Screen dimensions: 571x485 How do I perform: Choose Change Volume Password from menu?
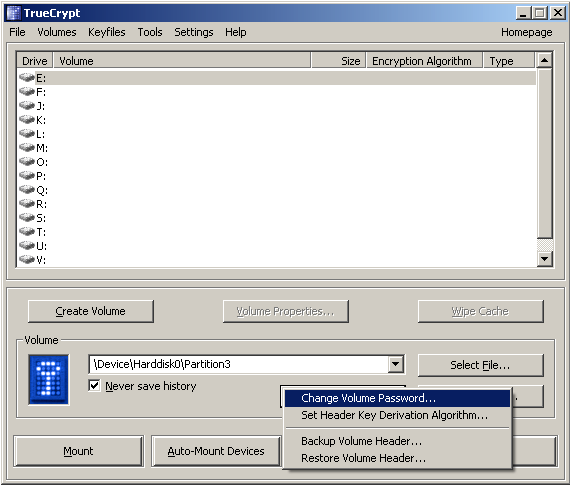pyautogui.click(x=397, y=398)
